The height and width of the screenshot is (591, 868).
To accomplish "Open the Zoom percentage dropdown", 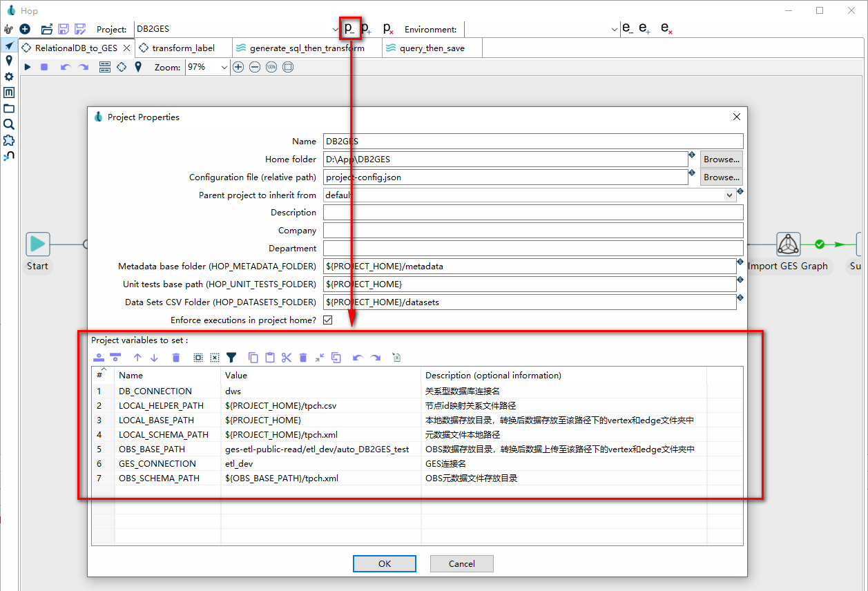I will (224, 67).
